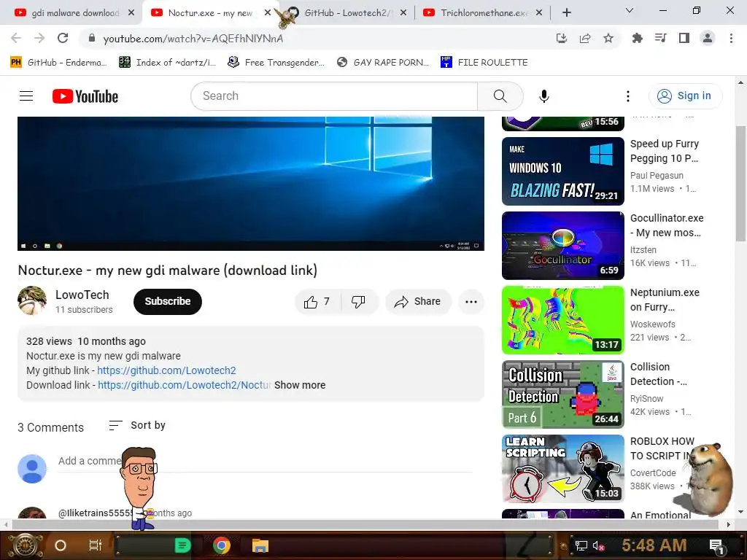Open LowoTech channel name link
This screenshot has height=560, width=747.
(x=82, y=295)
